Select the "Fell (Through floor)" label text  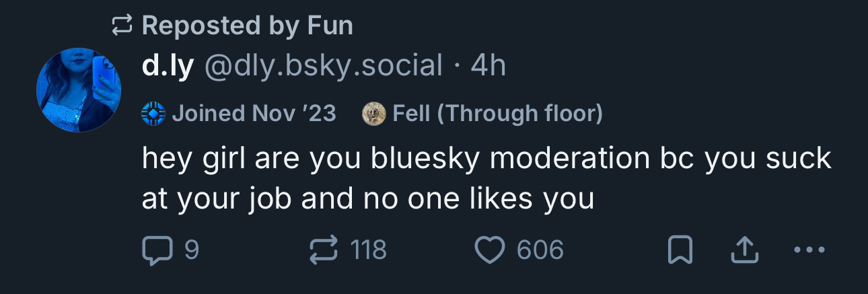pyautogui.click(x=497, y=114)
